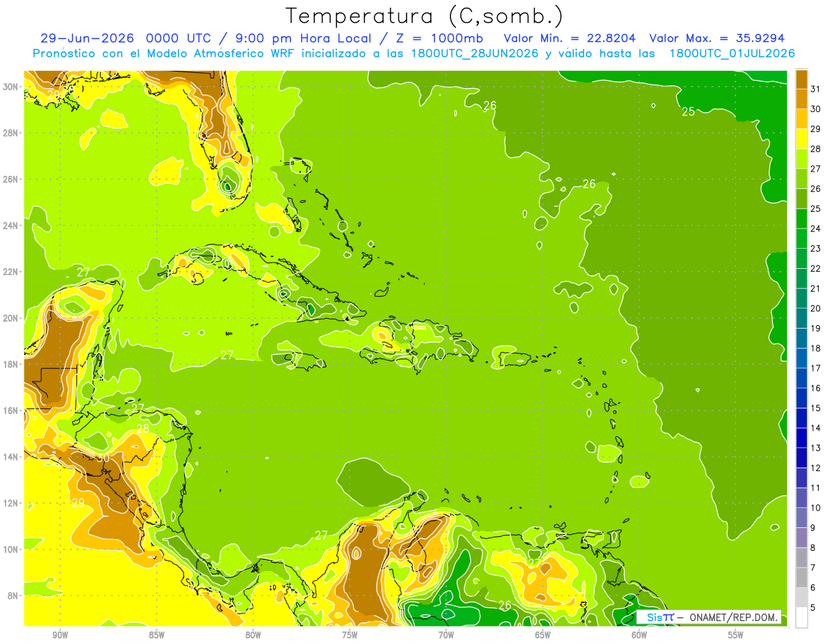
Task: Click the 30N latitude axis label
Action: pos(11,87)
